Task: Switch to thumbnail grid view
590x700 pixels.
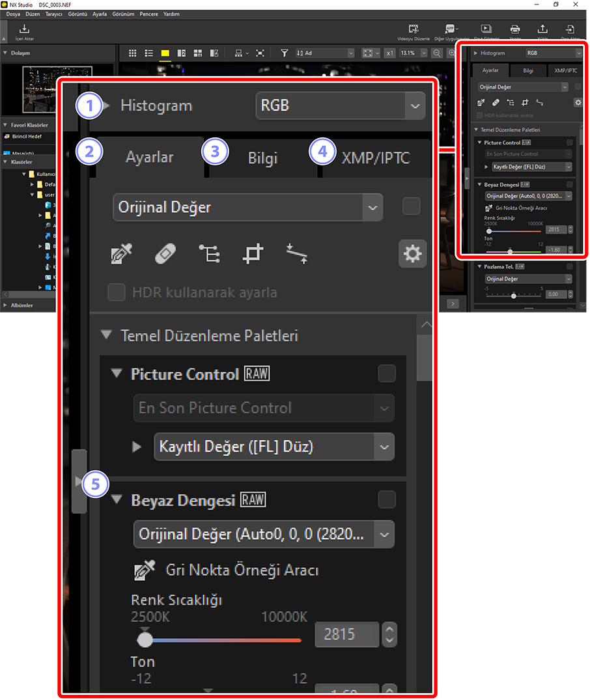Action: pyautogui.click(x=132, y=53)
